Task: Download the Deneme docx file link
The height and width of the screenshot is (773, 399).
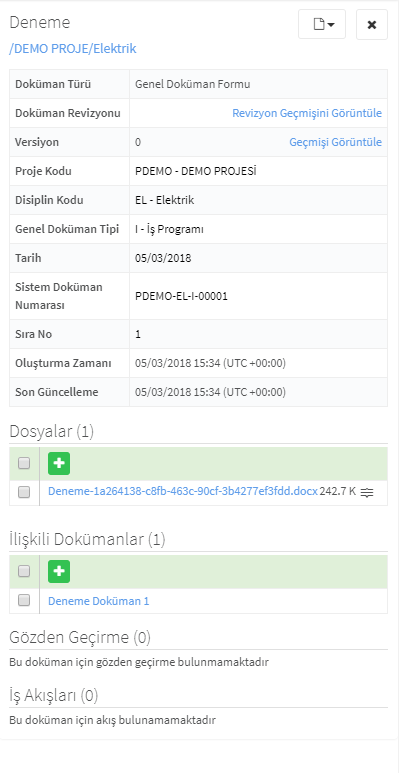Action: [183, 492]
